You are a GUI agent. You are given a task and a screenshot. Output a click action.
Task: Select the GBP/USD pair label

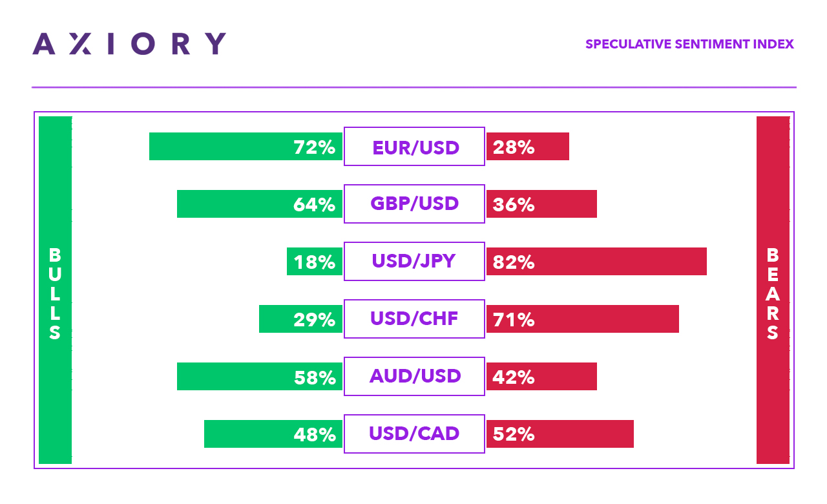pyautogui.click(x=414, y=204)
